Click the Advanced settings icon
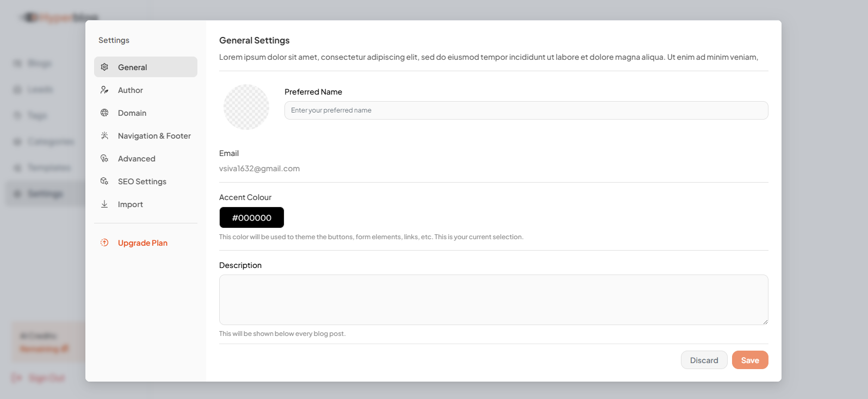This screenshot has width=868, height=399. [x=104, y=158]
